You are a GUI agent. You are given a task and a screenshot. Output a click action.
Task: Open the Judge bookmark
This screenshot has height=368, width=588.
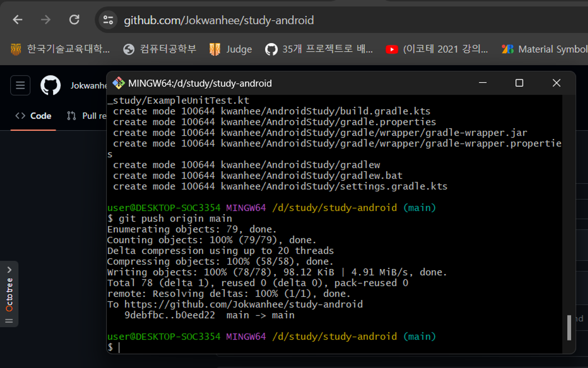pos(230,49)
